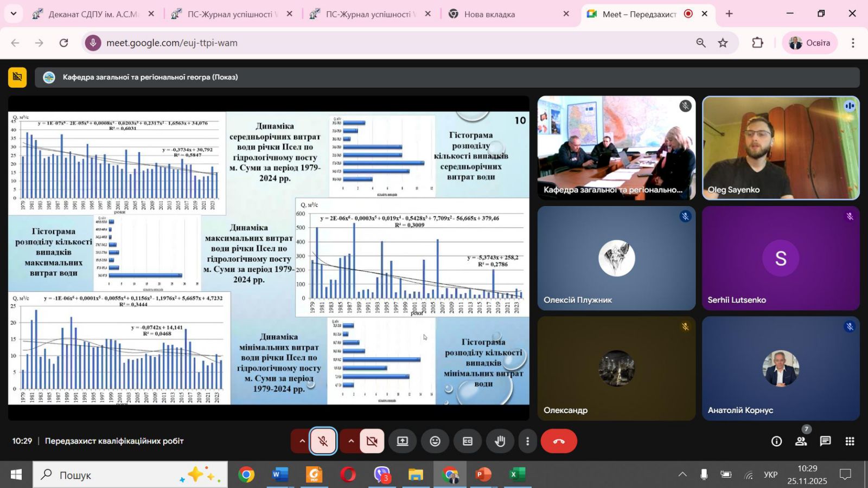Screen dimensions: 868x488
Task: Expand video settings arrow beside camera
Action: click(351, 441)
